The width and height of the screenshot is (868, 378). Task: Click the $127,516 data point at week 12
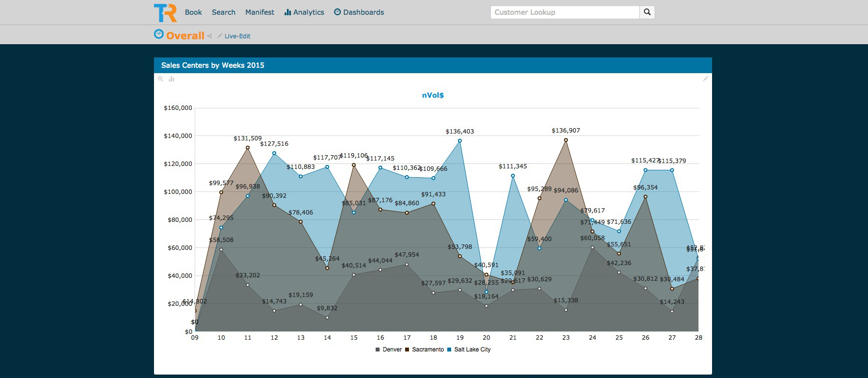tap(274, 153)
